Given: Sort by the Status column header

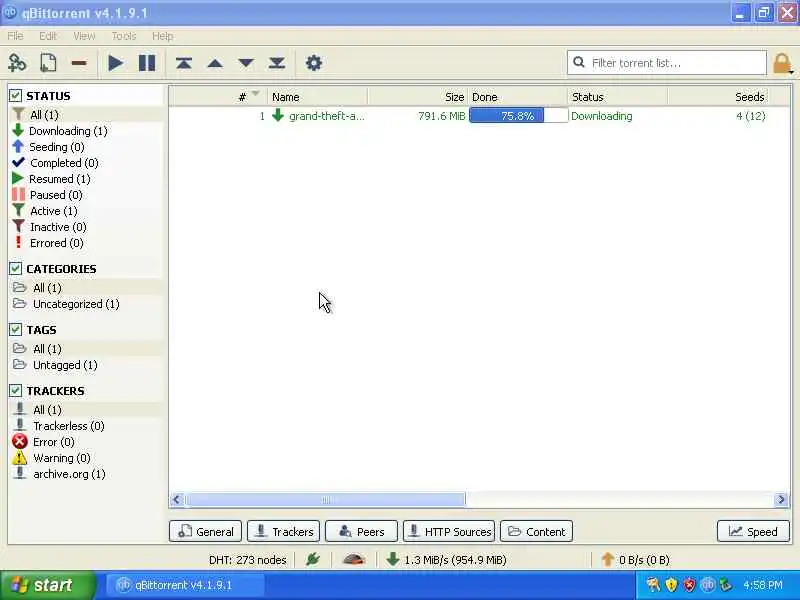Looking at the screenshot, I should point(617,96).
